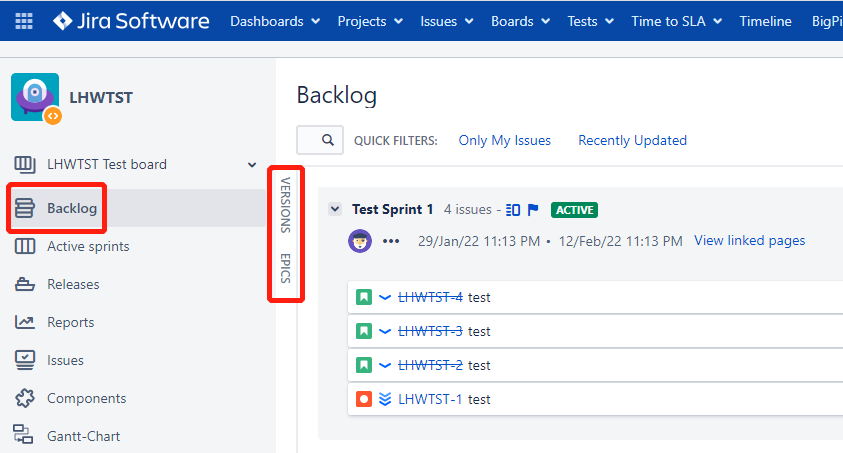Expand the LHWTST Test board dropdown

click(x=252, y=164)
